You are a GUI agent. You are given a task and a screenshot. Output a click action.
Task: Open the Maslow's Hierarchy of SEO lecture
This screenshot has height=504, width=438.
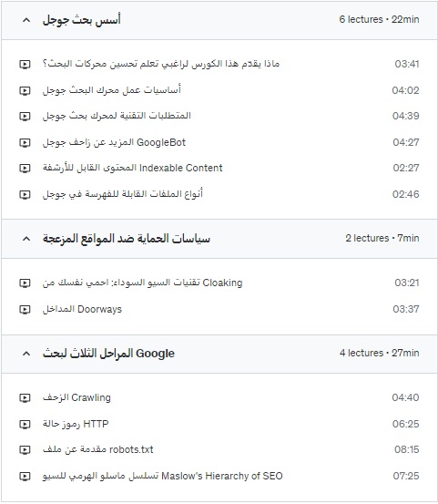162,476
